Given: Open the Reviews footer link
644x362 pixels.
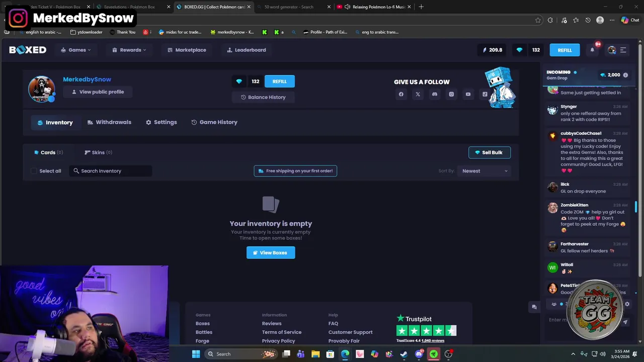Looking at the screenshot, I should [272, 323].
